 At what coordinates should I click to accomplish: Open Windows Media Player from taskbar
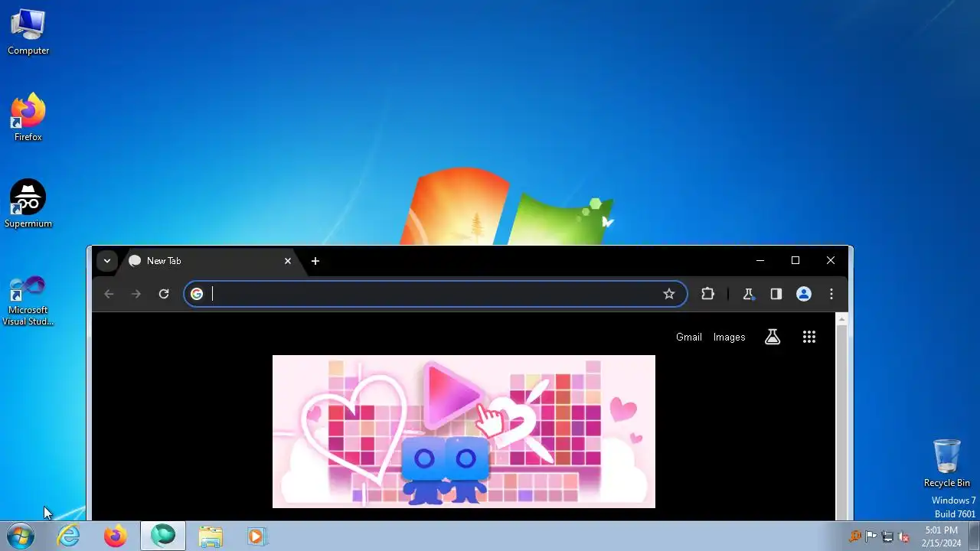point(256,536)
